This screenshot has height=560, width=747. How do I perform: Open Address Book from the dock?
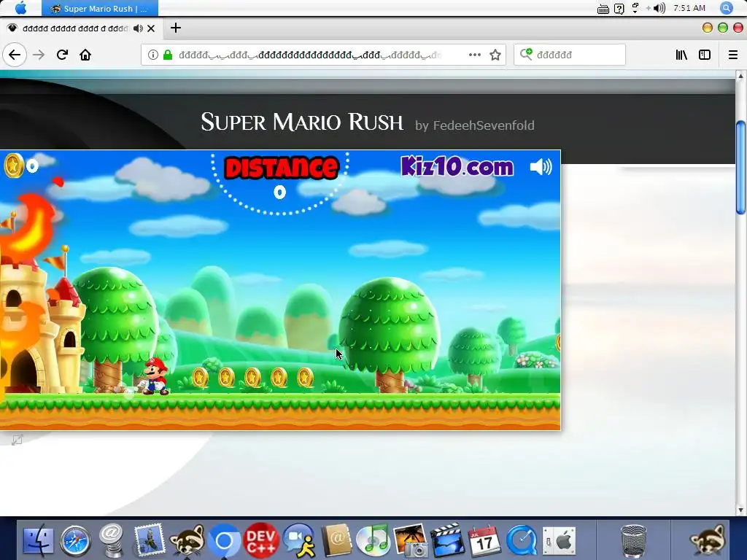click(337, 541)
